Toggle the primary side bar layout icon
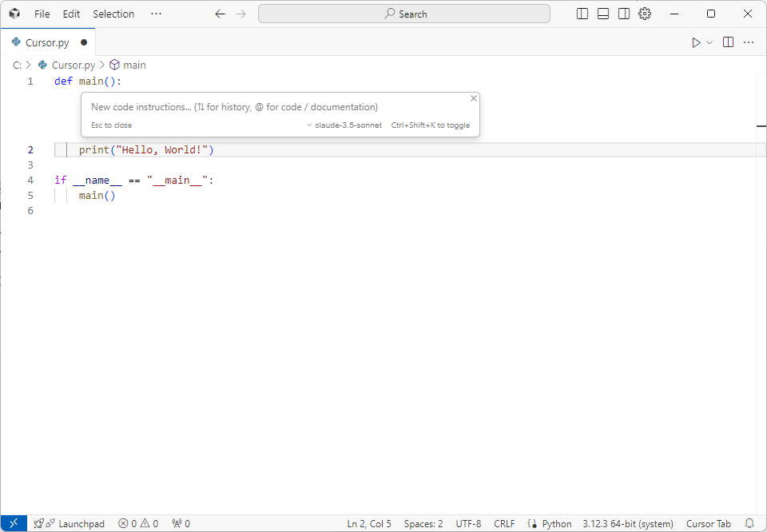This screenshot has height=532, width=767. [x=582, y=14]
